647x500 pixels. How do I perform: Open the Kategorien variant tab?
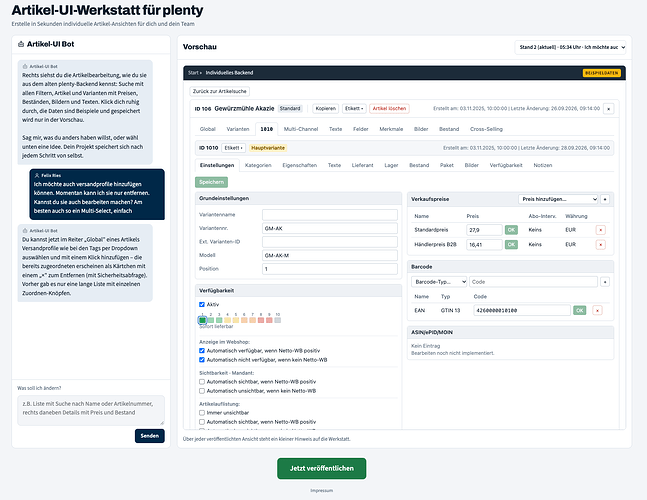tap(258, 165)
